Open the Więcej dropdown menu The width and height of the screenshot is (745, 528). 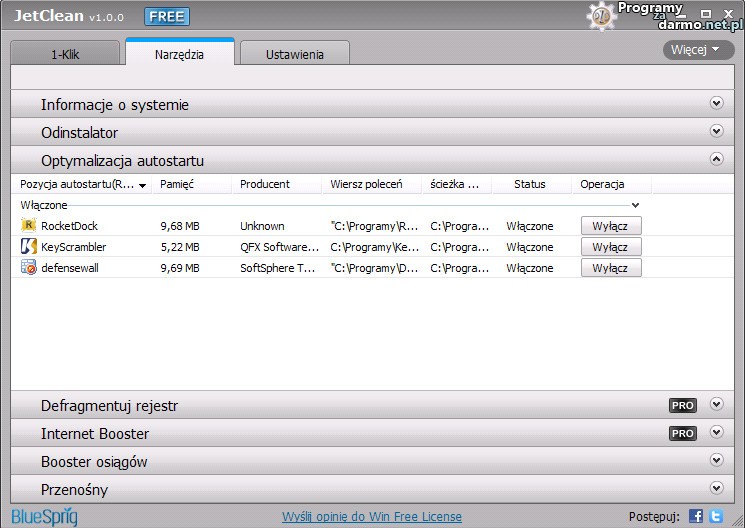point(697,49)
